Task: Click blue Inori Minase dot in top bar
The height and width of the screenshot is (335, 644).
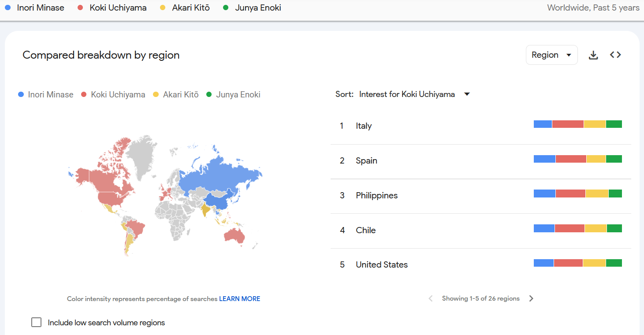Action: coord(7,7)
